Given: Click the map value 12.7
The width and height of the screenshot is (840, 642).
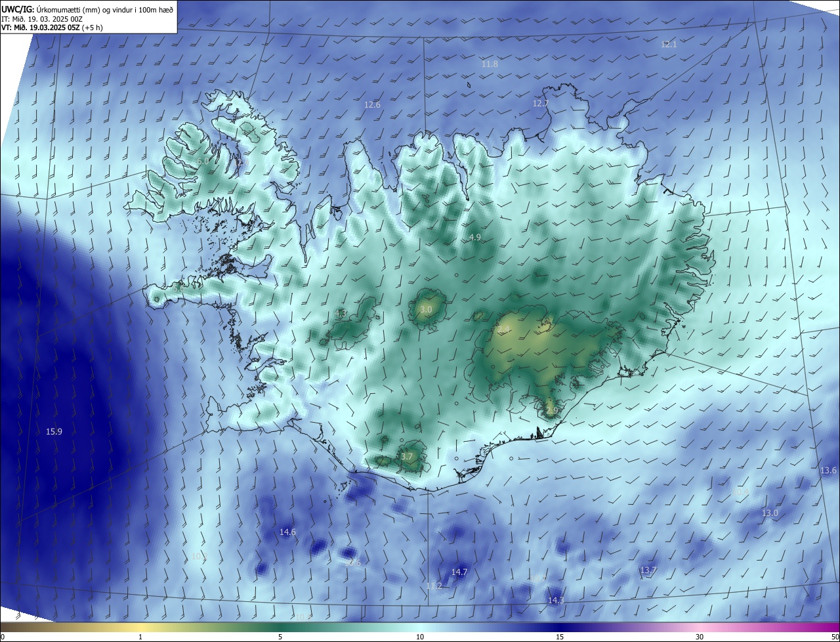Looking at the screenshot, I should coord(540,103).
